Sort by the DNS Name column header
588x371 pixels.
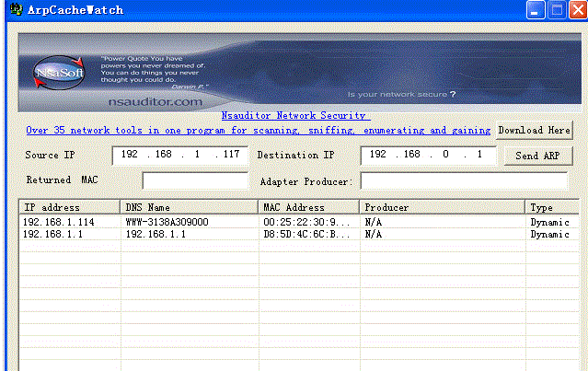189,207
